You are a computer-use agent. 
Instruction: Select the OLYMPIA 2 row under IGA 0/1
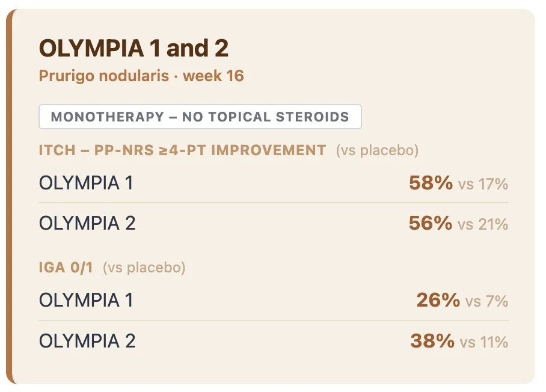click(x=274, y=340)
